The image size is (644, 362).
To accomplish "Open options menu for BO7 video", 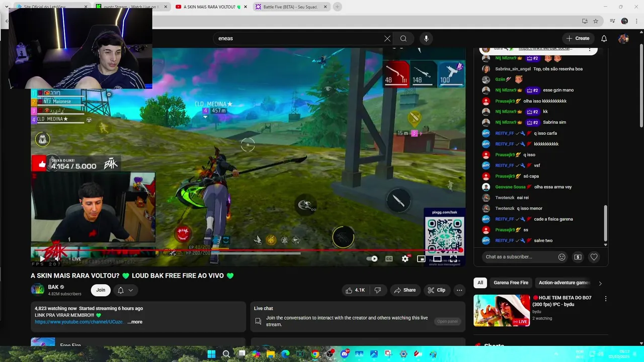I will click(606, 299).
